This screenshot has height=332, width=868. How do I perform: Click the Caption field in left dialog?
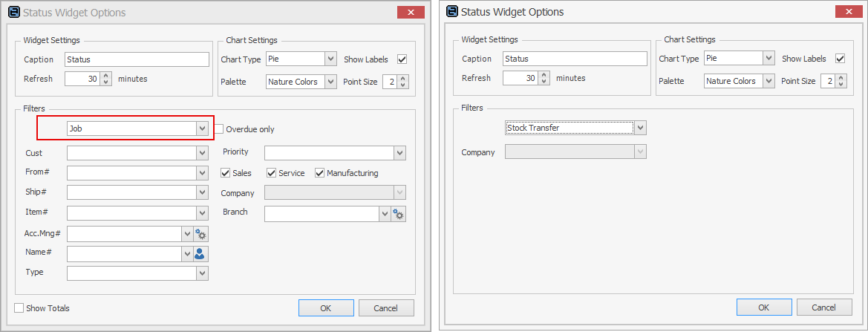(137, 59)
